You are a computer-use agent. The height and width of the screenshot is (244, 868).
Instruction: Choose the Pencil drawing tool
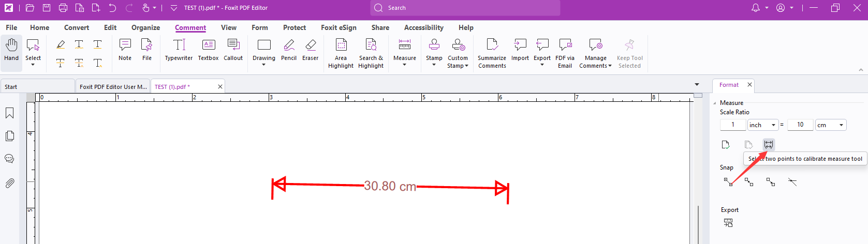point(289,50)
